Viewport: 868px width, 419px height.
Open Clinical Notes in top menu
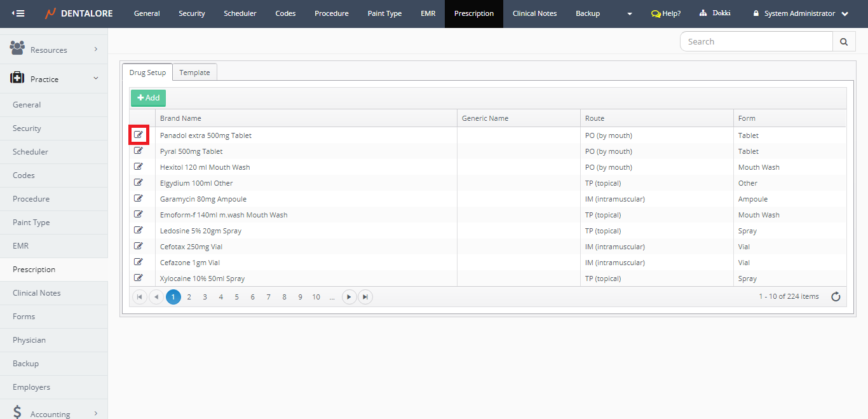[x=534, y=13]
